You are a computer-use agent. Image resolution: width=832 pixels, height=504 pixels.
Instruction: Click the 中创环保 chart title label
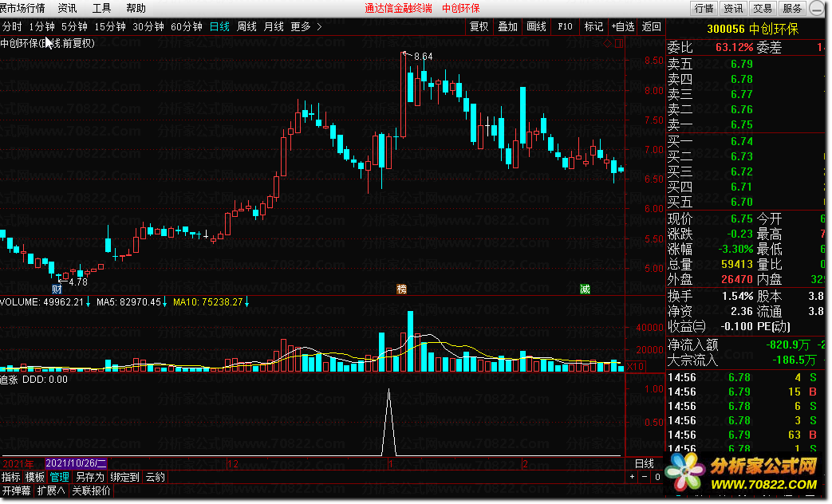click(47, 44)
